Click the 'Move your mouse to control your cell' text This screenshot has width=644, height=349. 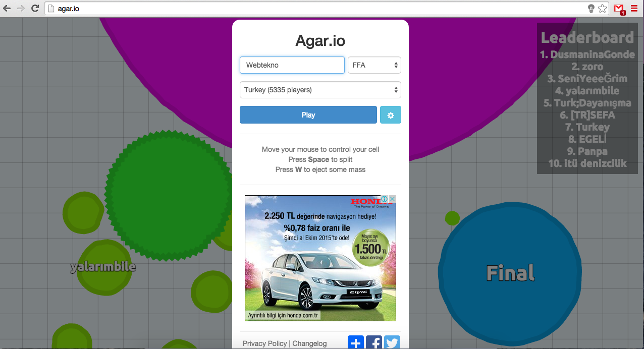(x=320, y=149)
